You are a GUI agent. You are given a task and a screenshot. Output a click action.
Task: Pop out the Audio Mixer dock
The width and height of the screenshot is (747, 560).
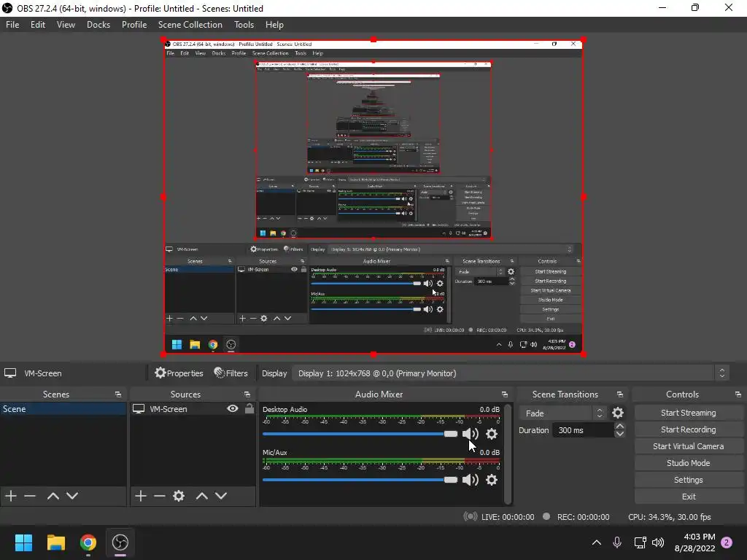tap(505, 394)
